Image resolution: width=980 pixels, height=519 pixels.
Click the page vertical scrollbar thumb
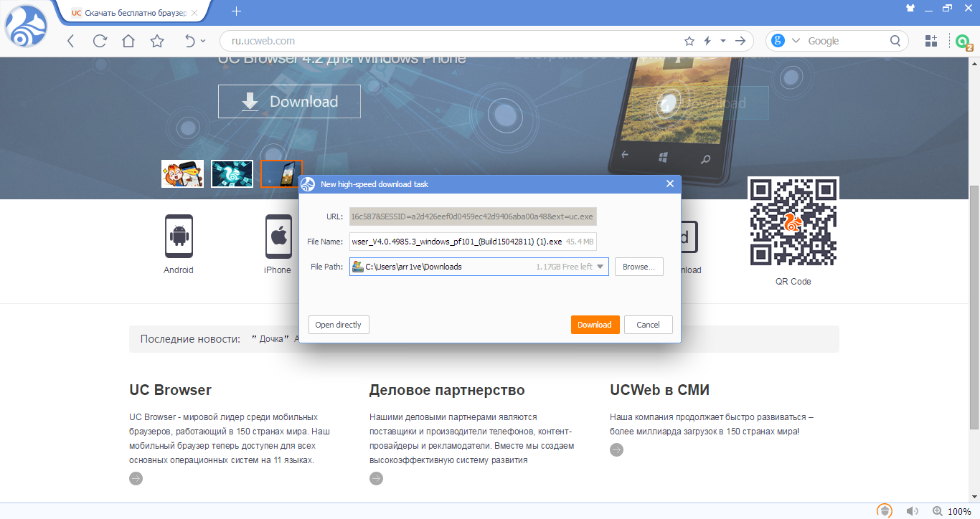(x=974, y=308)
